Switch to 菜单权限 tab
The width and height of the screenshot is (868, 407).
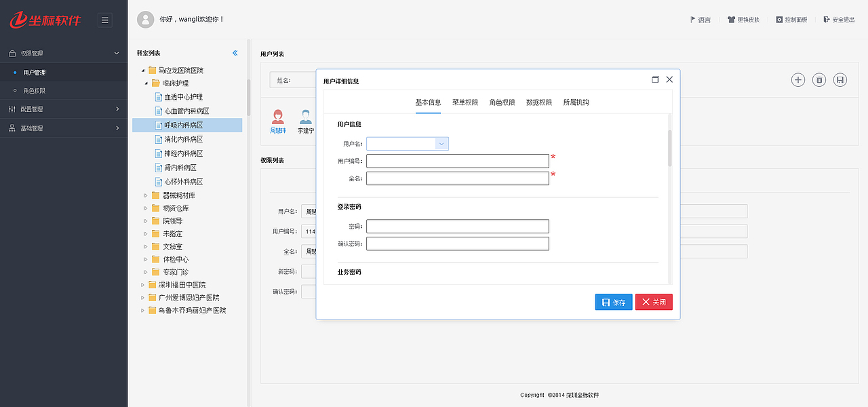point(465,102)
